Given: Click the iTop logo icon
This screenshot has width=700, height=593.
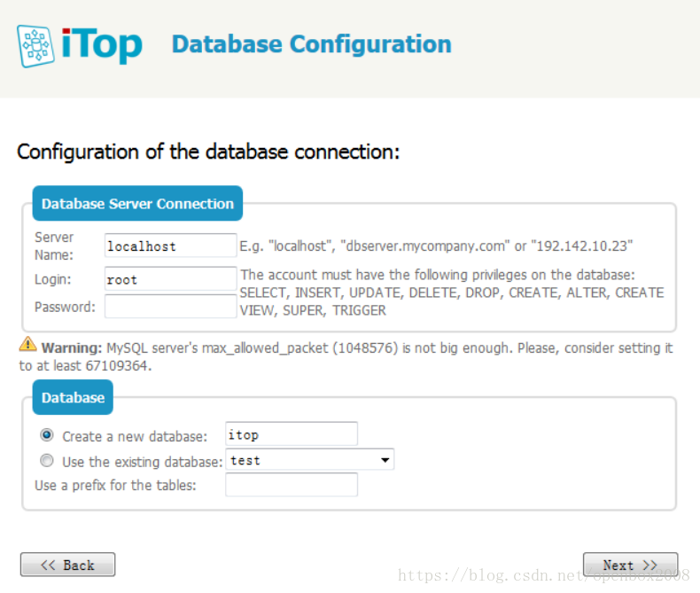Looking at the screenshot, I should (x=35, y=46).
